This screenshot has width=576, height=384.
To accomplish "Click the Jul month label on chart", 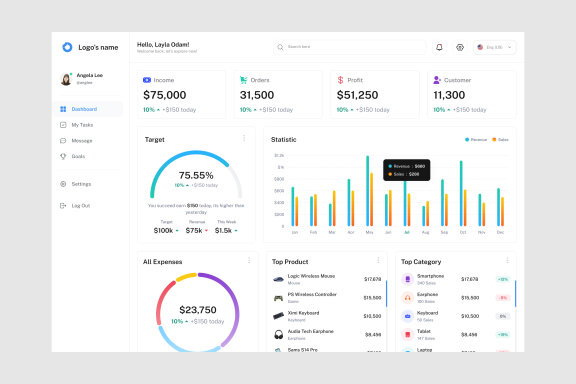I will [x=407, y=232].
